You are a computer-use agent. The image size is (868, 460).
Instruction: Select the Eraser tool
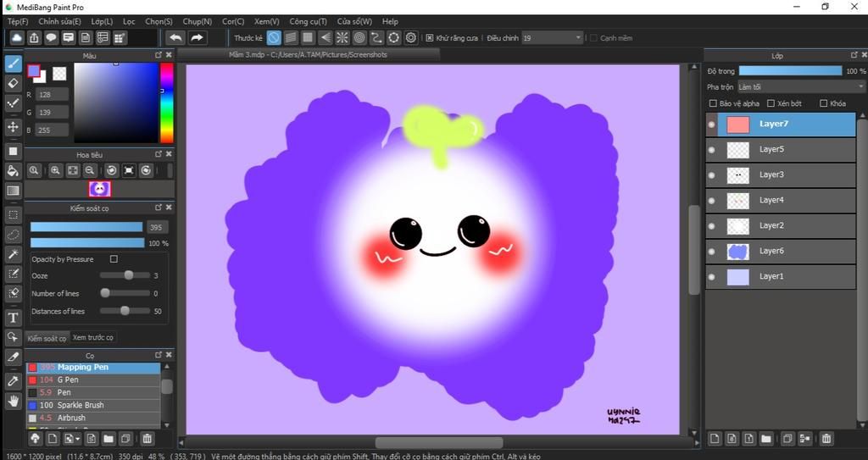coord(14,84)
